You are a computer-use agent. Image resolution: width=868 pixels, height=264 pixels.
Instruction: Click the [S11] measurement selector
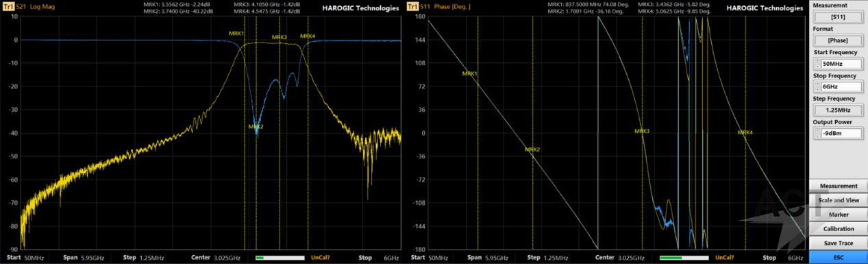click(838, 17)
